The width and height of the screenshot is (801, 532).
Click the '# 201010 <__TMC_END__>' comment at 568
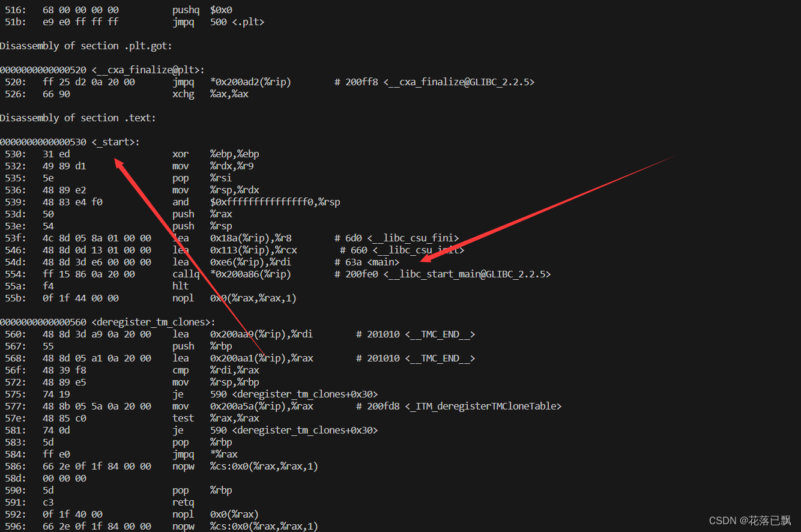(x=416, y=358)
